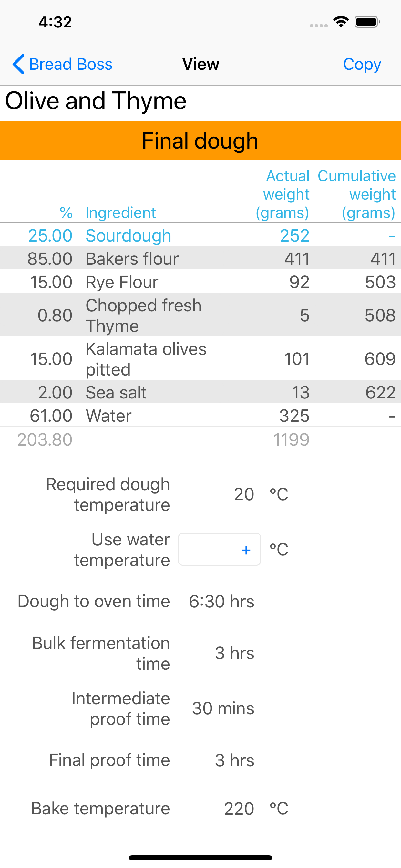Tap the Kalamata olives pitted row

[200, 358]
